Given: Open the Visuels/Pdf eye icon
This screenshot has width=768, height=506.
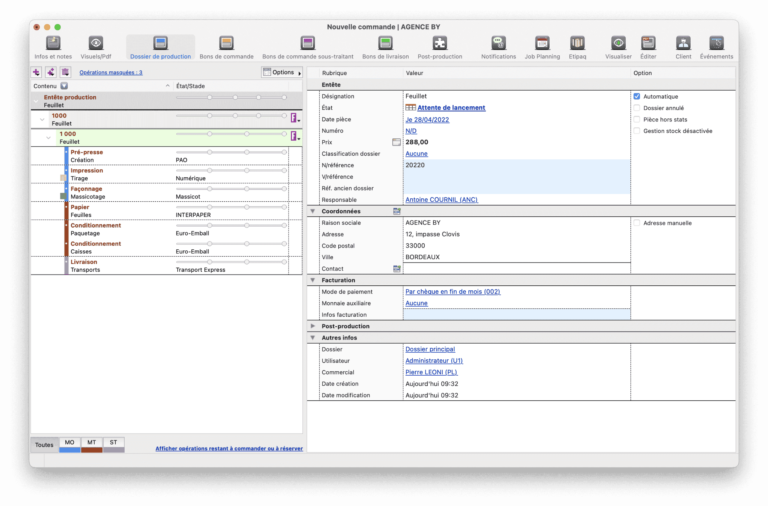Looking at the screenshot, I should click(x=96, y=43).
